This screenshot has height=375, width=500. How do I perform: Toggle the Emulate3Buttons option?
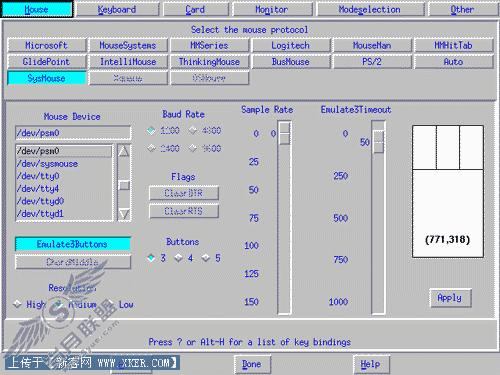click(73, 244)
